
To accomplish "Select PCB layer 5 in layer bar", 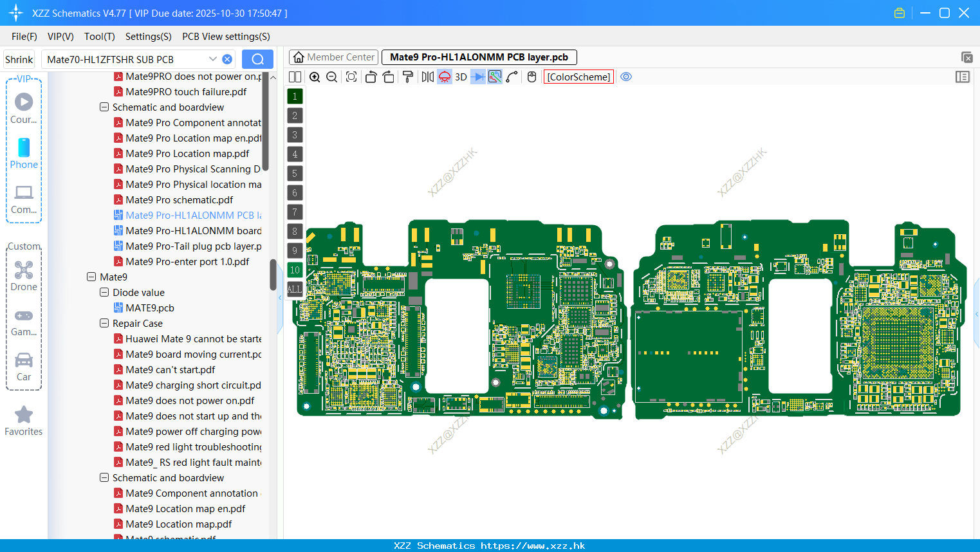I will tap(294, 174).
